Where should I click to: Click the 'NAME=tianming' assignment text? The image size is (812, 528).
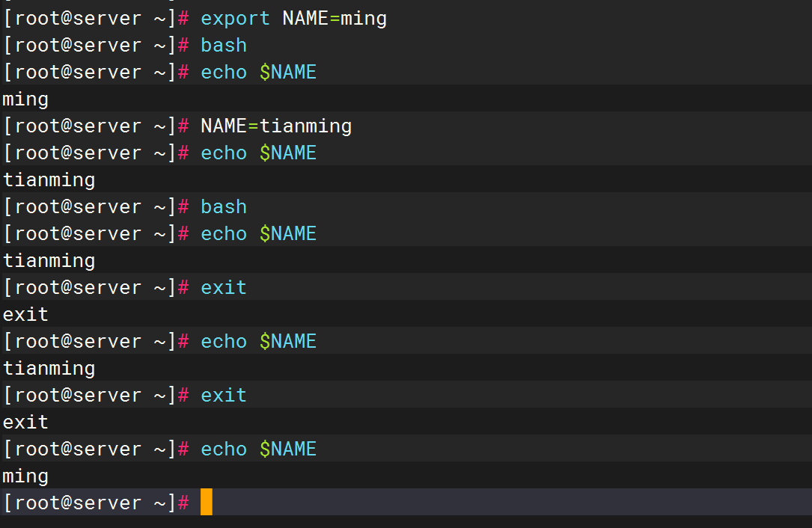click(276, 126)
